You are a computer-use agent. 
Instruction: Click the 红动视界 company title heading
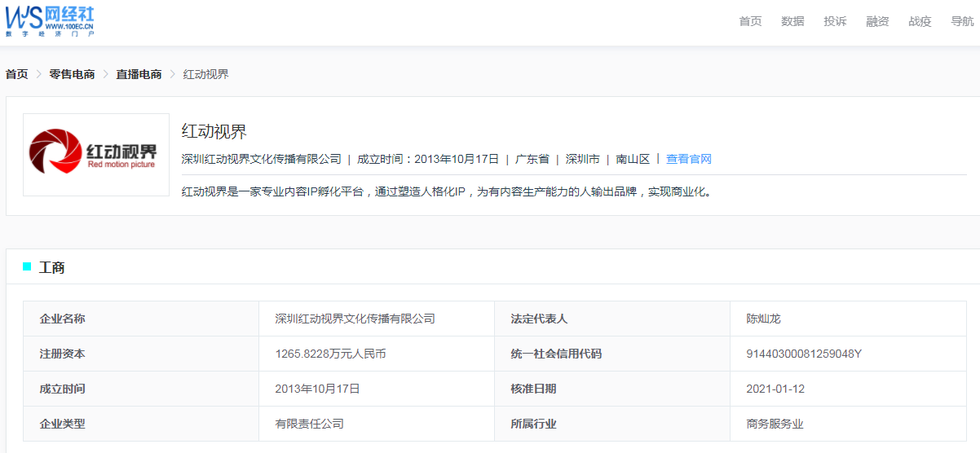tap(214, 131)
